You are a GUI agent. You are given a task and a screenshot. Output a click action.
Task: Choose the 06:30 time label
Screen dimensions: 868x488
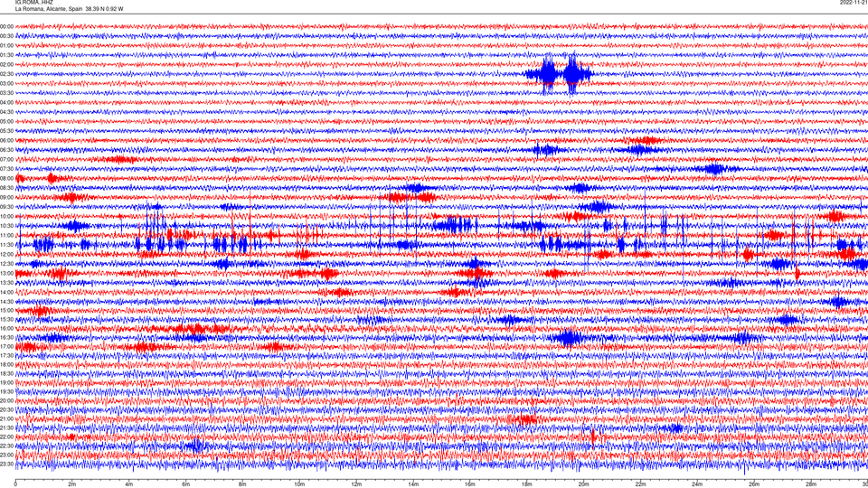[x=6, y=150]
